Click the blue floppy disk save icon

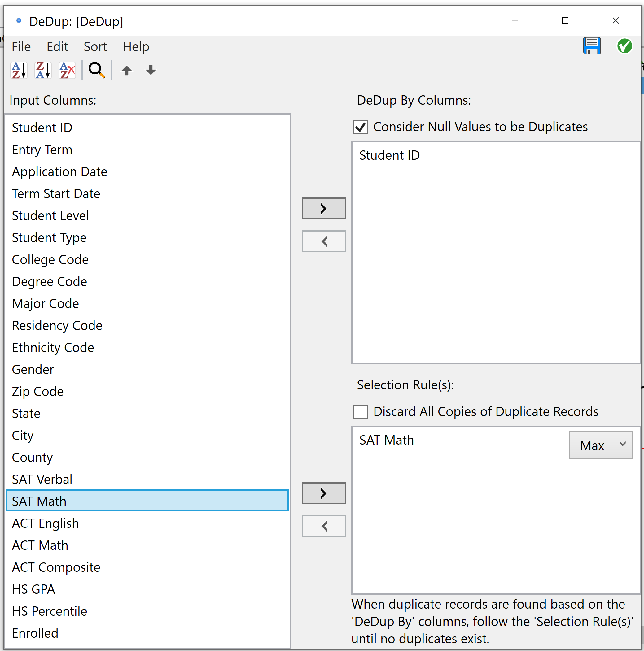(592, 46)
